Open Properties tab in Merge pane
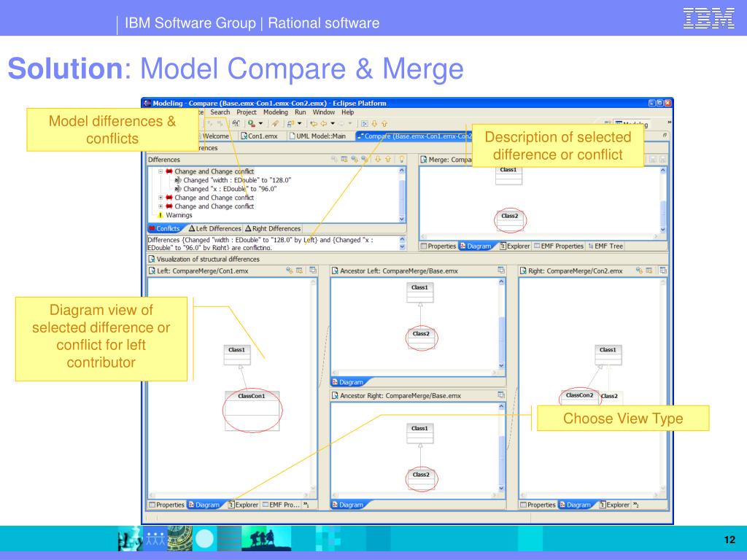The height and width of the screenshot is (560, 747). 438,246
